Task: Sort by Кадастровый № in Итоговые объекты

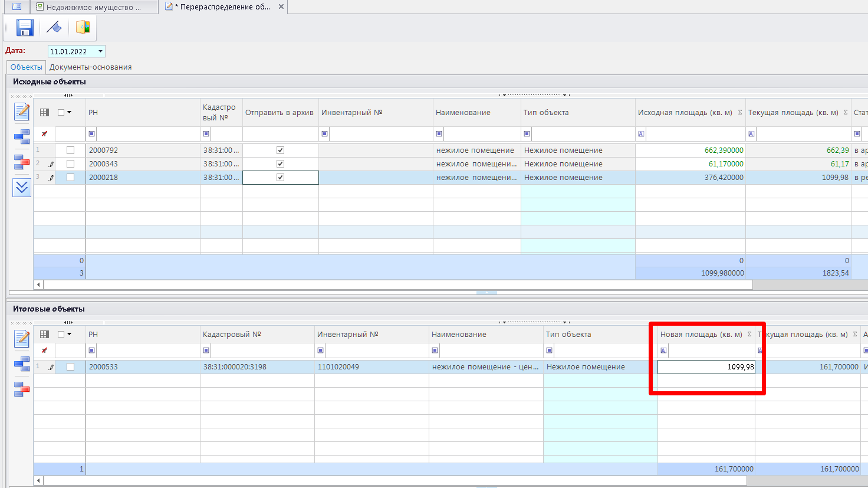Action: [x=232, y=334]
